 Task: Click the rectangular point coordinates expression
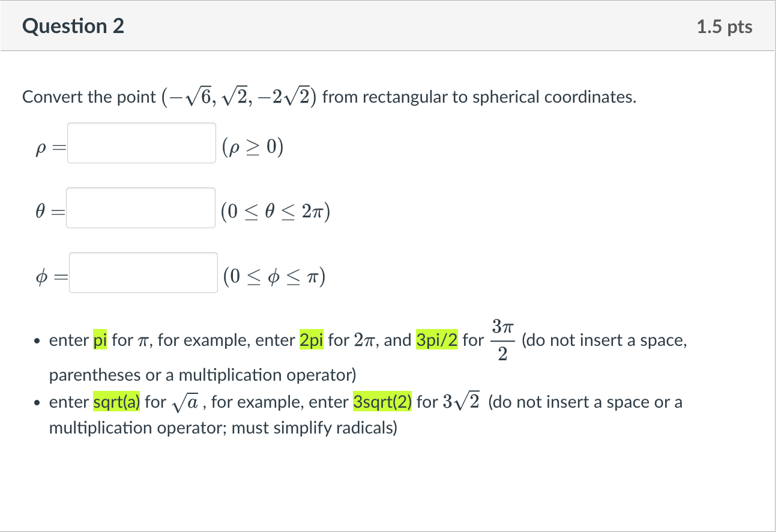tap(240, 97)
